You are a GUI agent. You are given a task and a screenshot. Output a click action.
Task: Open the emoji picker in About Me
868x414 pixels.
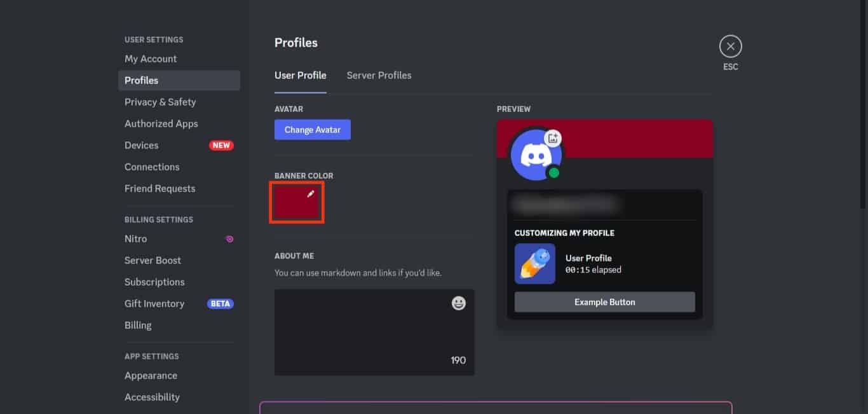tap(458, 303)
